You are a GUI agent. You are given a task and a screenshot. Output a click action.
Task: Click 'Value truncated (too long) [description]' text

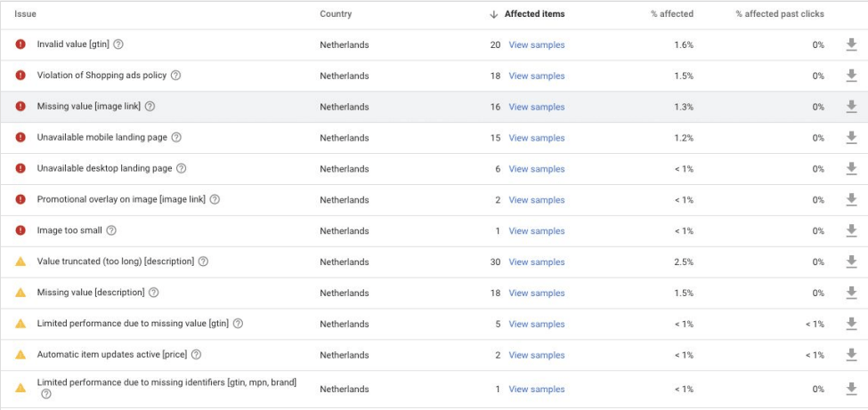tap(116, 261)
